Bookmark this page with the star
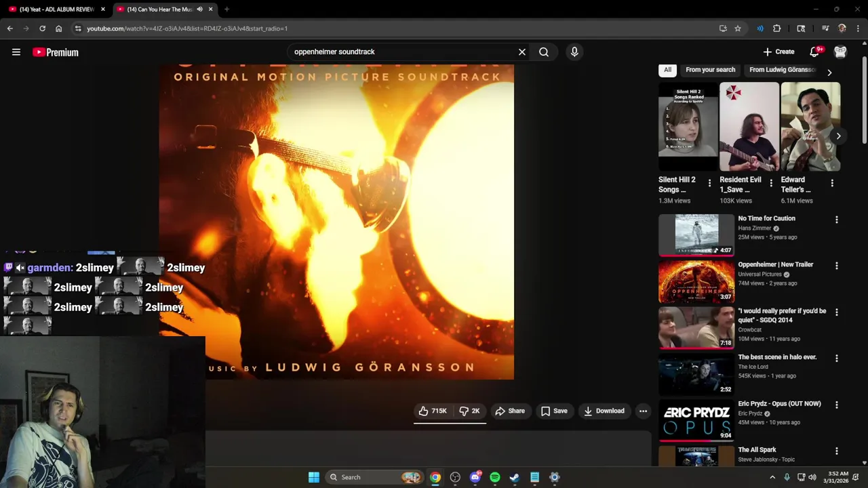The height and width of the screenshot is (488, 868). tap(738, 28)
